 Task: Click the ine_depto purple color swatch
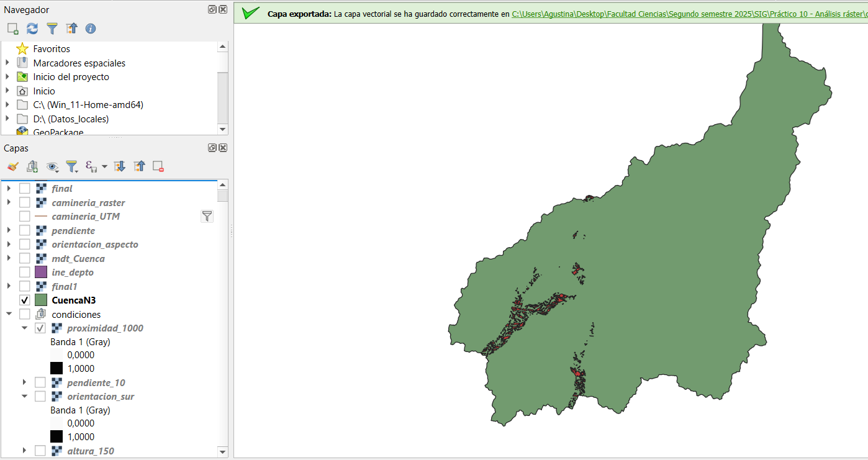tap(41, 273)
